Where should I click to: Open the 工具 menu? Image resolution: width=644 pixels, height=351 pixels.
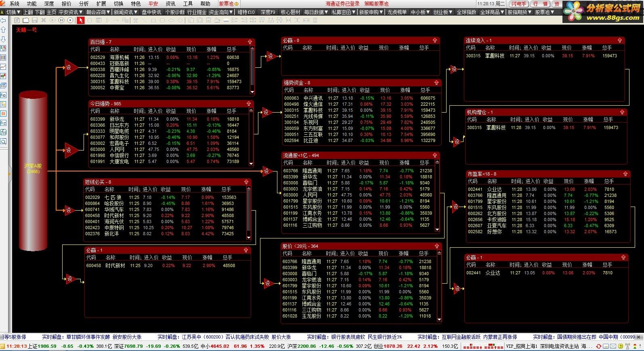[188, 4]
